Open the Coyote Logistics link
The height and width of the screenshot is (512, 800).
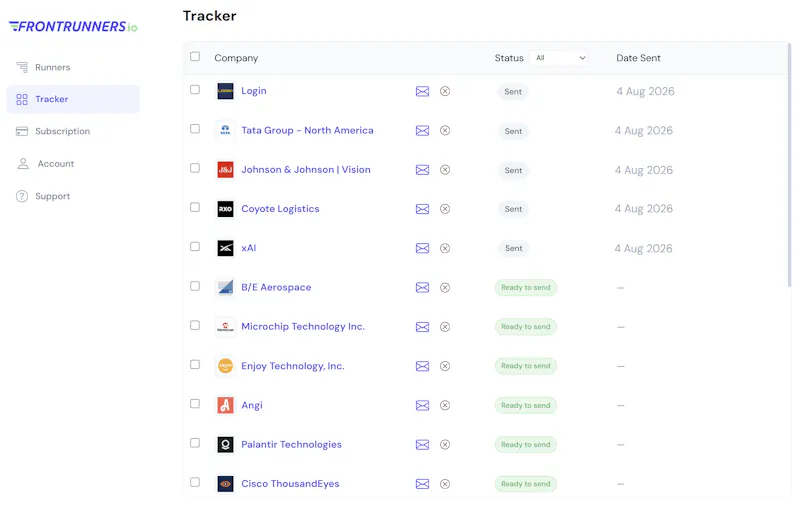tap(280, 209)
